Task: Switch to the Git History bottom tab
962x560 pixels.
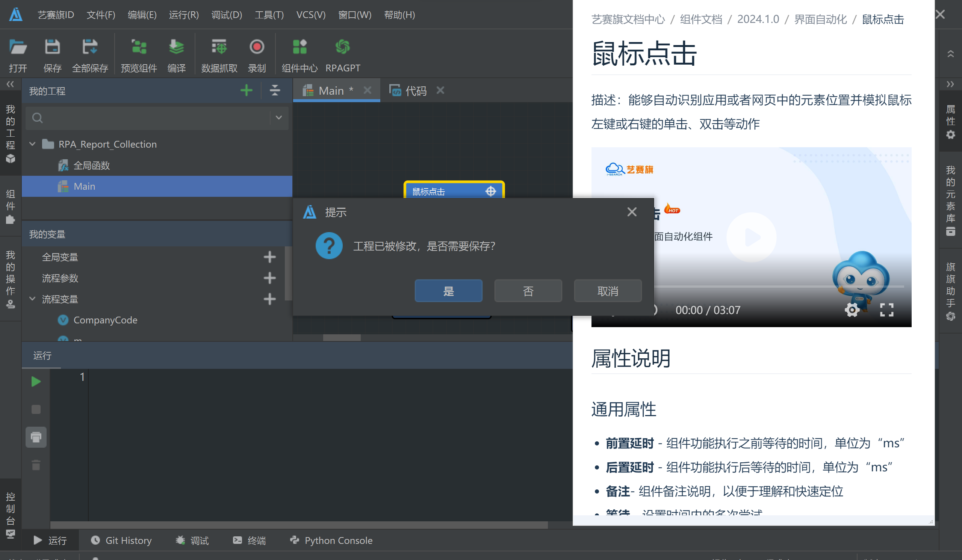Action: pyautogui.click(x=121, y=540)
